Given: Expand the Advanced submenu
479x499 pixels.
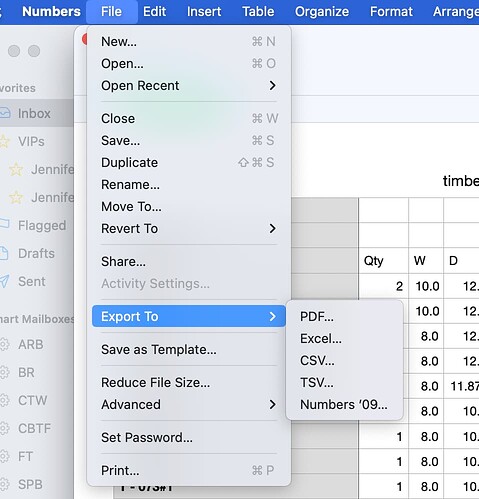Looking at the screenshot, I should click(x=189, y=405).
